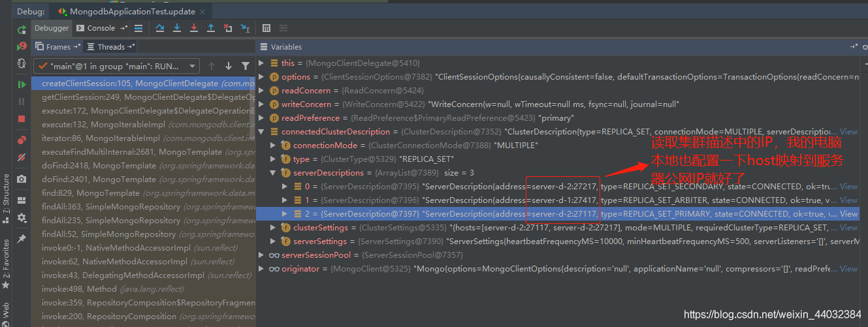868x327 pixels.
Task: Click the red Stop debug button
Action: click(22, 119)
